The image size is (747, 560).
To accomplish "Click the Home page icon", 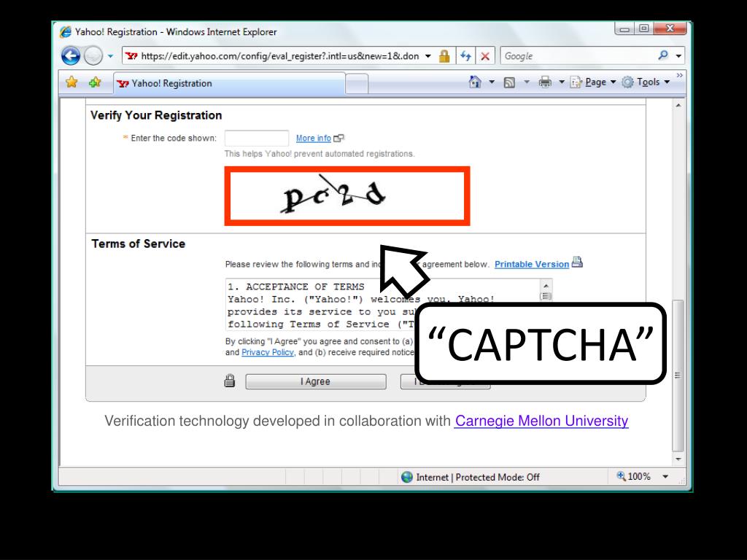I will point(475,82).
